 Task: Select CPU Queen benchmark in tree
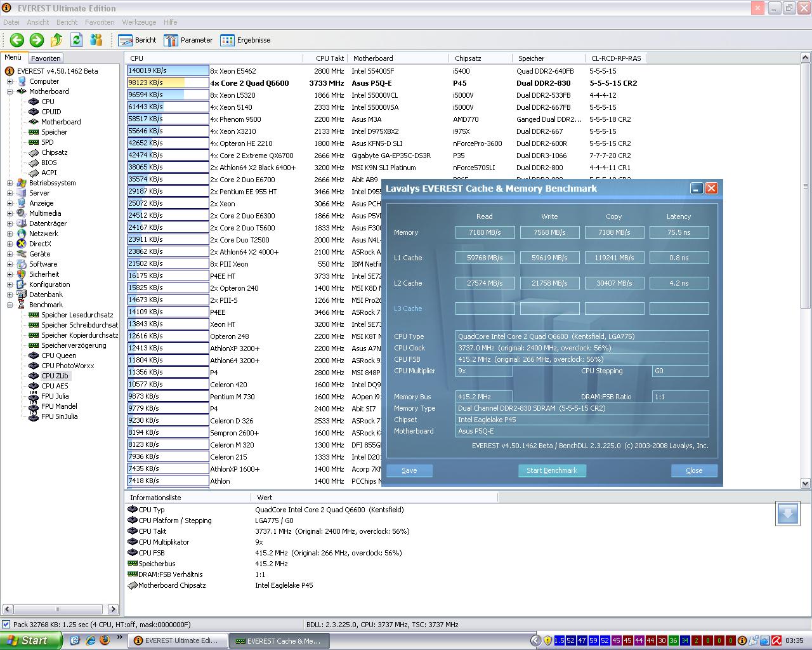[58, 355]
